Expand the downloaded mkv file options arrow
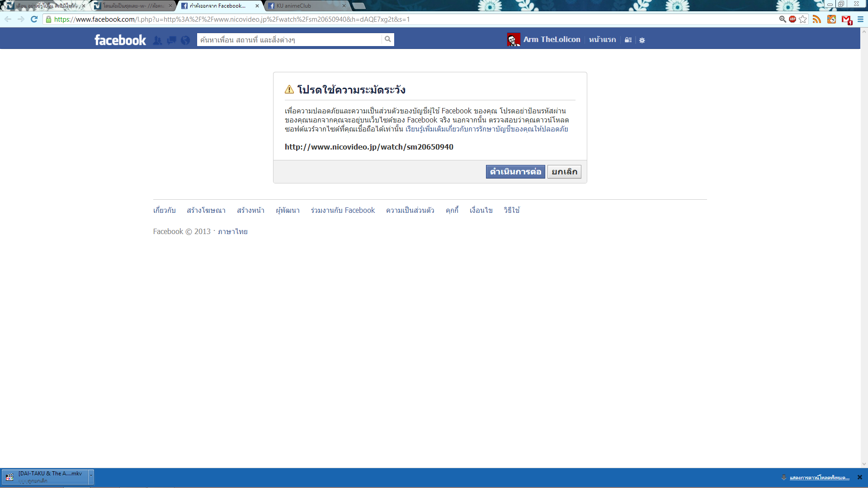Image resolution: width=868 pixels, height=488 pixels. [91, 476]
